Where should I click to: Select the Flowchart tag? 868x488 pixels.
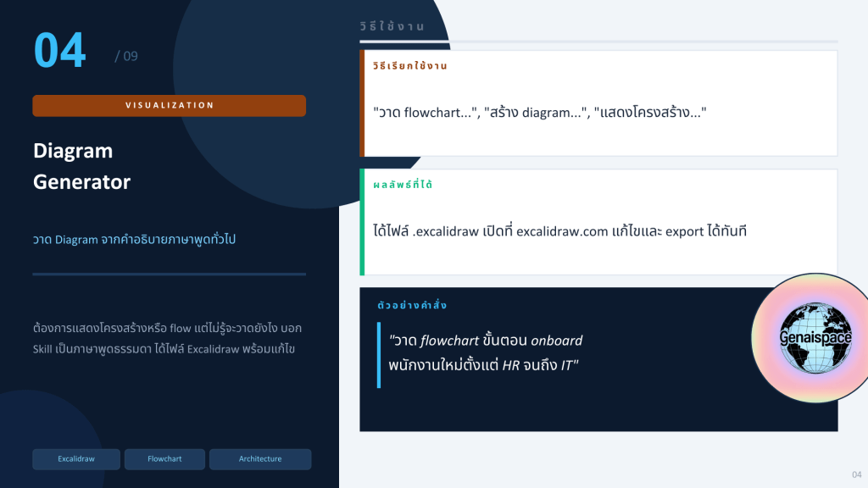(164, 459)
